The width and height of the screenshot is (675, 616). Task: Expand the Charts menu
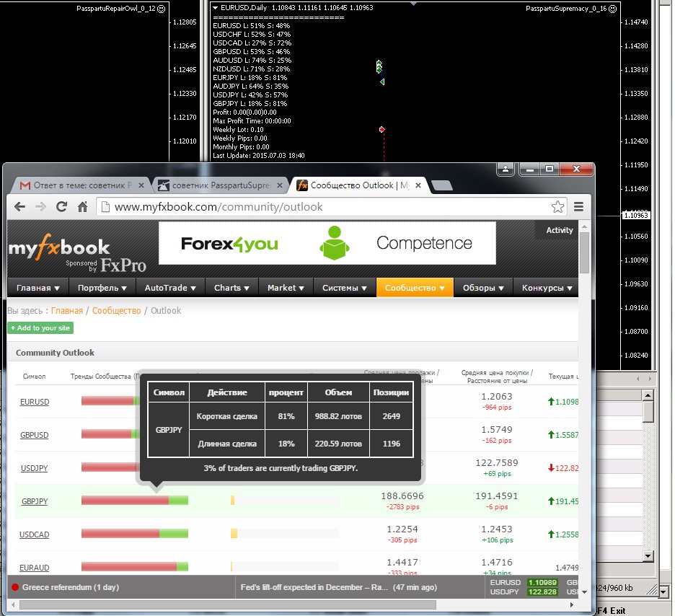click(231, 288)
